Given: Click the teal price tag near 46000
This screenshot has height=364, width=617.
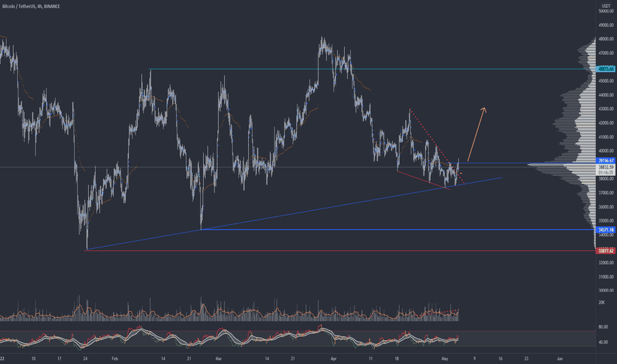Looking at the screenshot, I should [x=606, y=69].
